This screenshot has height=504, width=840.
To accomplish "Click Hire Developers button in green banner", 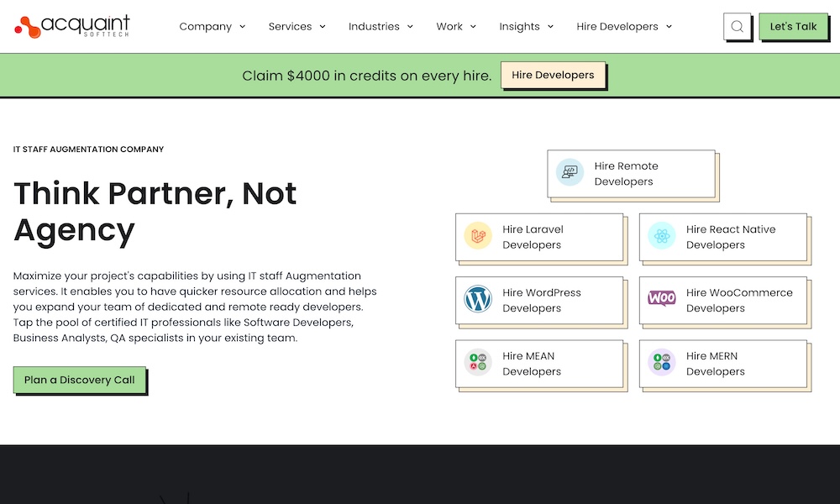I will (553, 75).
